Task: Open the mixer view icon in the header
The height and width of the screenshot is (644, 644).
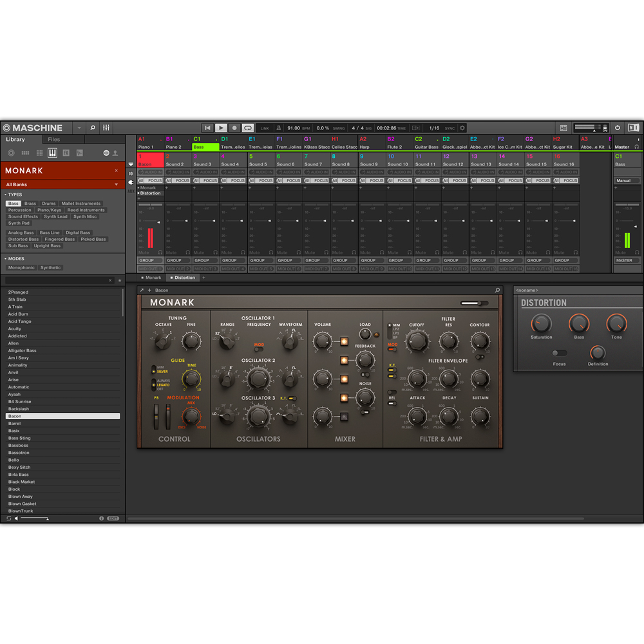Action: (x=106, y=128)
